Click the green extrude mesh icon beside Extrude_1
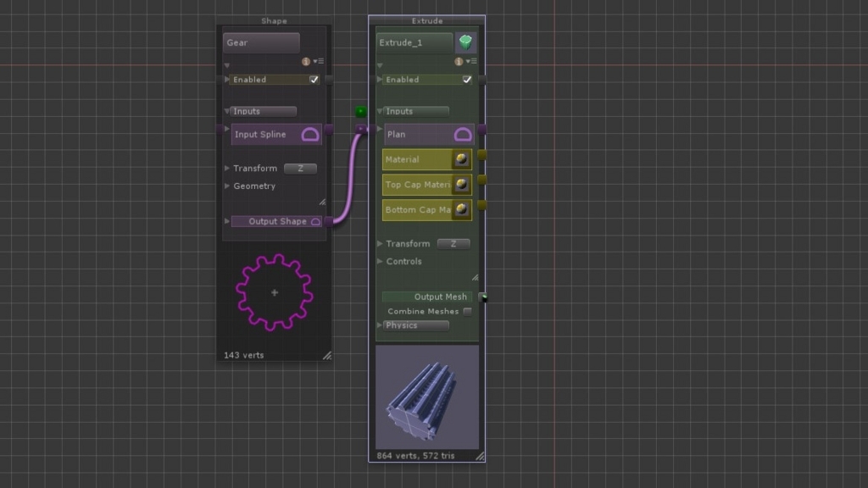The height and width of the screenshot is (488, 868). tap(465, 42)
